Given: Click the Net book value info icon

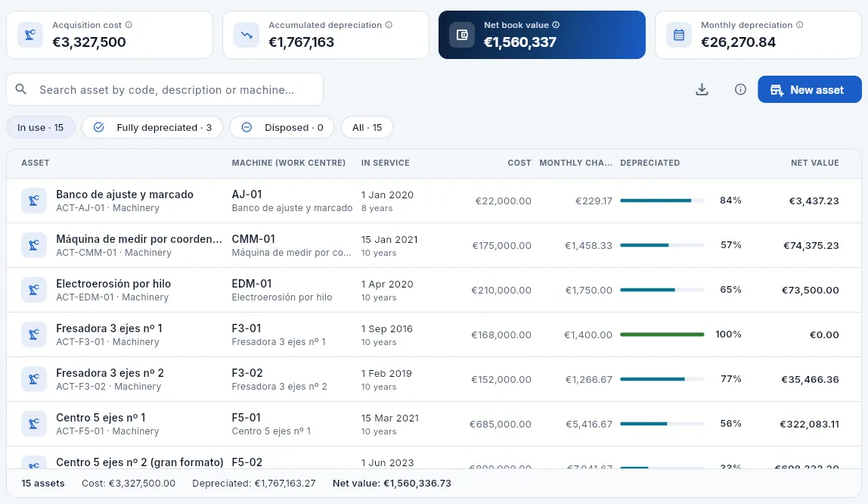Looking at the screenshot, I should click(556, 25).
